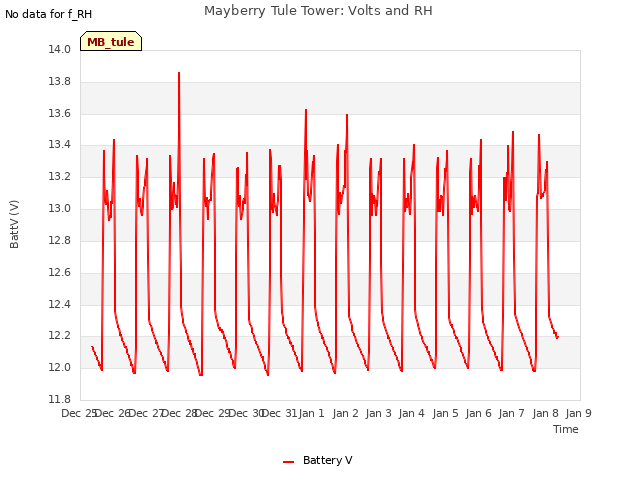Click the final data point on Jan 8
The width and height of the screenshot is (640, 480).
(557, 337)
